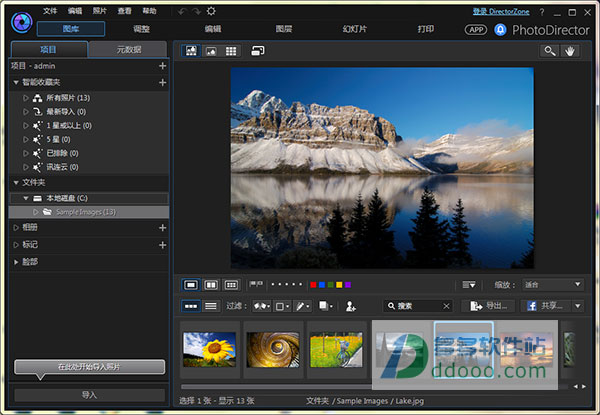
Task: Switch to the Metadata panel tab
Action: click(x=129, y=49)
